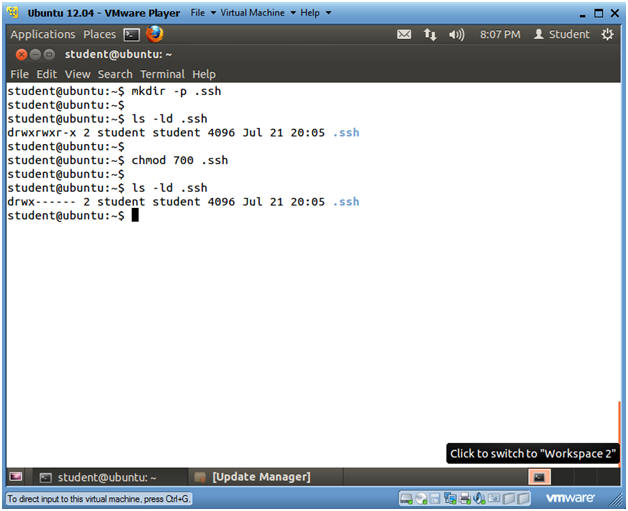This screenshot has width=628, height=511.
Task: Open the mail indicator envelope icon
Action: coord(404,34)
